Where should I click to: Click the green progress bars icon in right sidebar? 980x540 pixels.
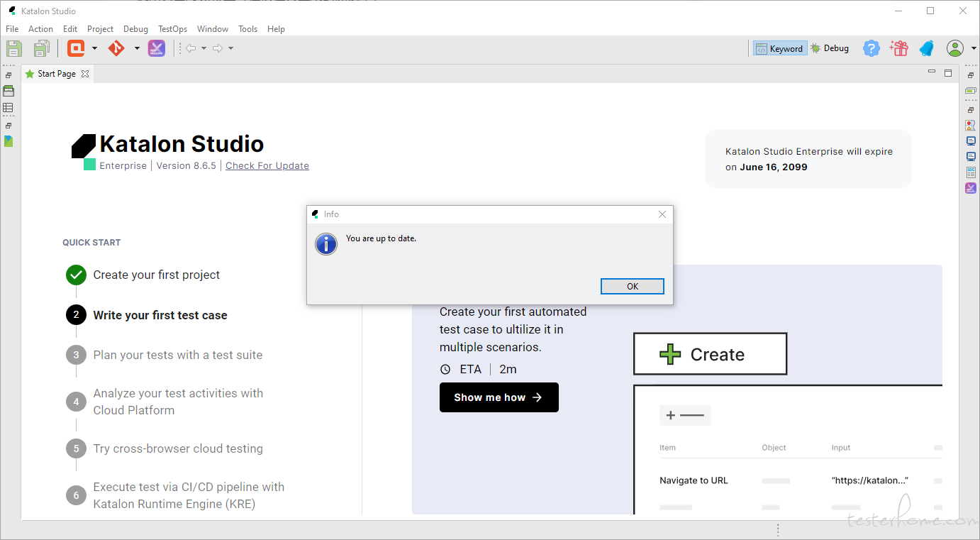971,91
